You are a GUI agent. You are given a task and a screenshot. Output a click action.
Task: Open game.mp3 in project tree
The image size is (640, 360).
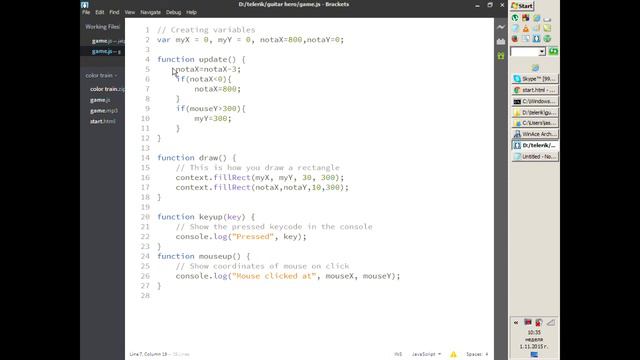104,111
